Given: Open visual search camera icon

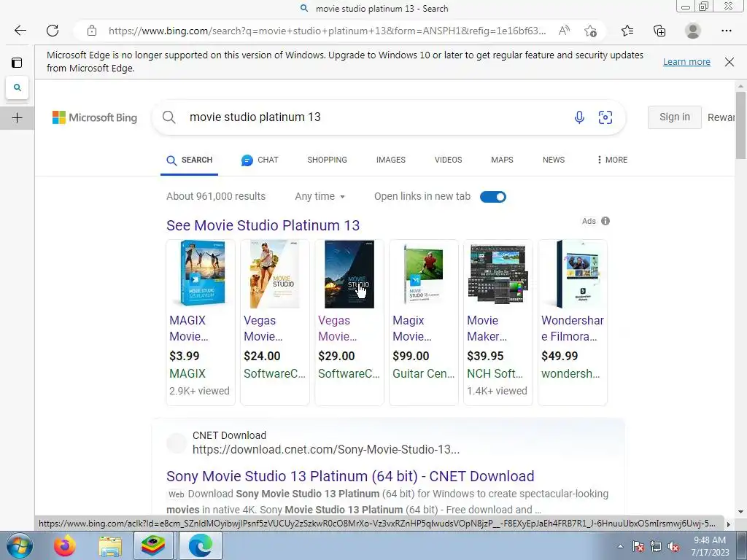Looking at the screenshot, I should click(605, 117).
